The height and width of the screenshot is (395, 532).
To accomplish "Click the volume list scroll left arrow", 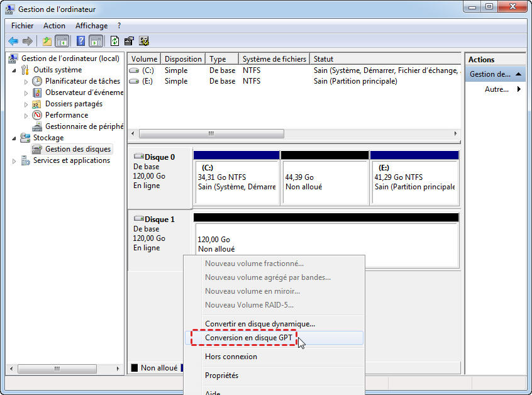I will 133,134.
